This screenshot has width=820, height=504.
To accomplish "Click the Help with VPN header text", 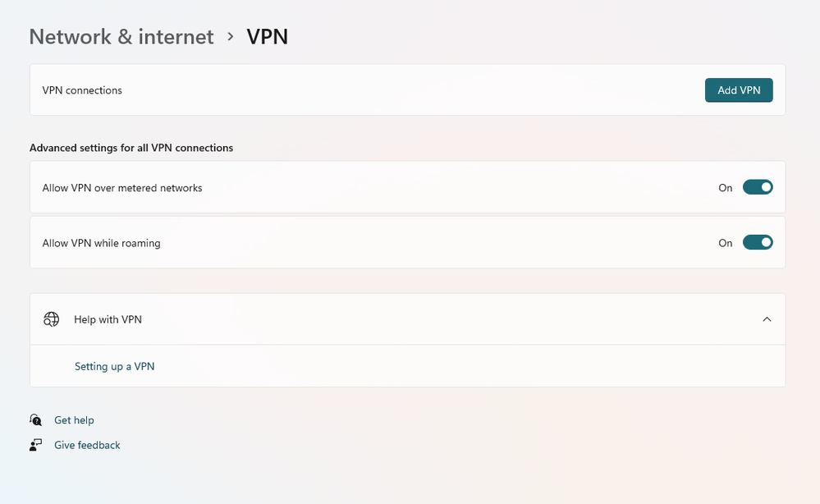I will click(108, 319).
